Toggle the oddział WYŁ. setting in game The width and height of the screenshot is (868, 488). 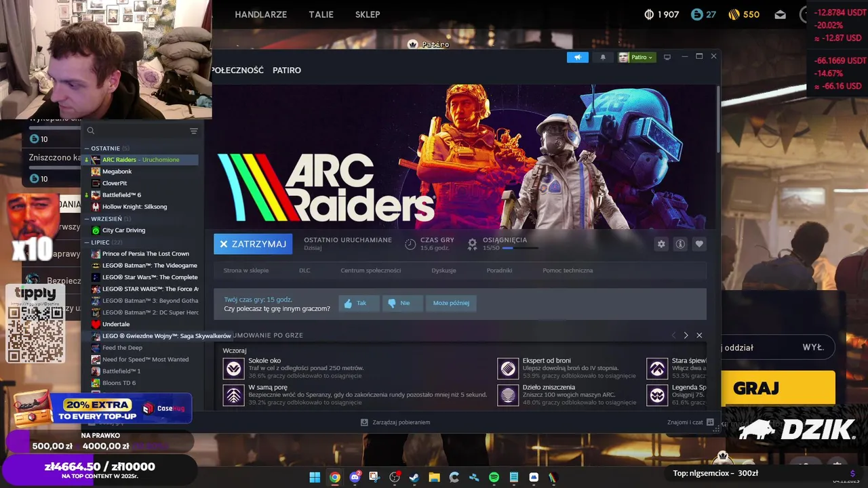click(778, 347)
